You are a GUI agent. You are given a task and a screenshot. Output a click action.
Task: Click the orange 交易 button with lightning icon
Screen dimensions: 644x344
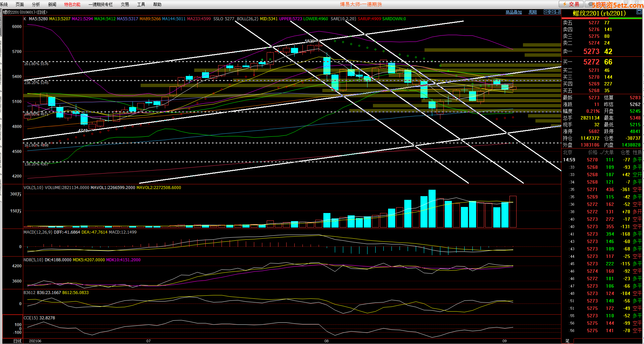pyautogui.click(x=571, y=4)
